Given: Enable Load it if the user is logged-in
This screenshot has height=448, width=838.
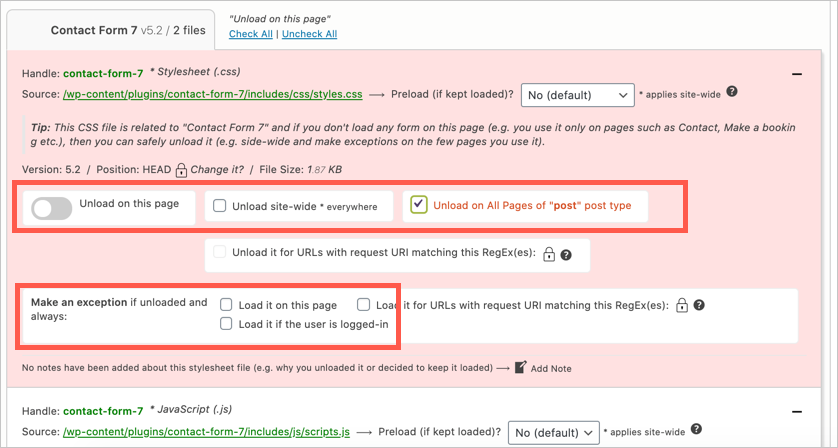Looking at the screenshot, I should click(x=227, y=324).
